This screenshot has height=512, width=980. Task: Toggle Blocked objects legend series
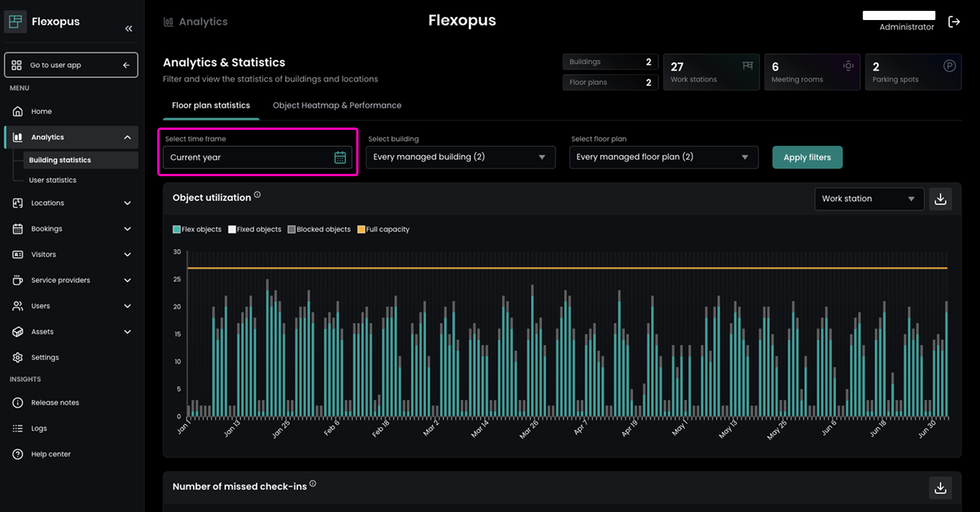319,229
